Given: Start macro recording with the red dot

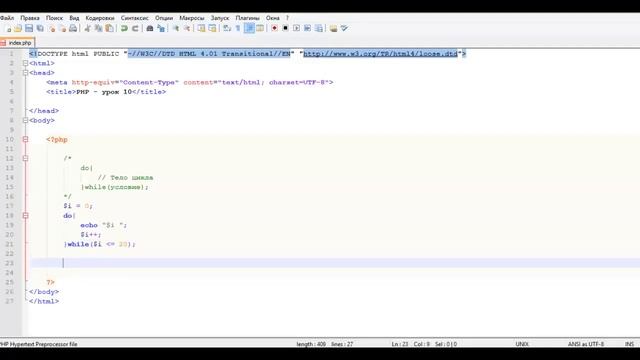Looking at the screenshot, I should [x=274, y=29].
